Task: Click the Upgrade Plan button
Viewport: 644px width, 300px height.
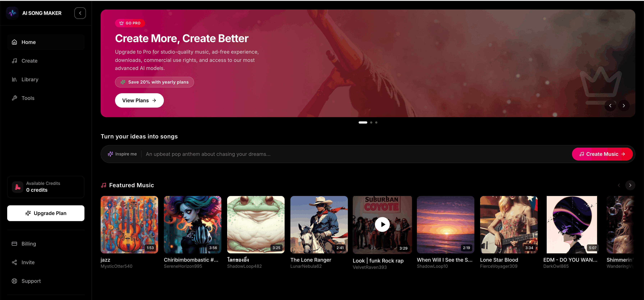Action: coord(46,213)
